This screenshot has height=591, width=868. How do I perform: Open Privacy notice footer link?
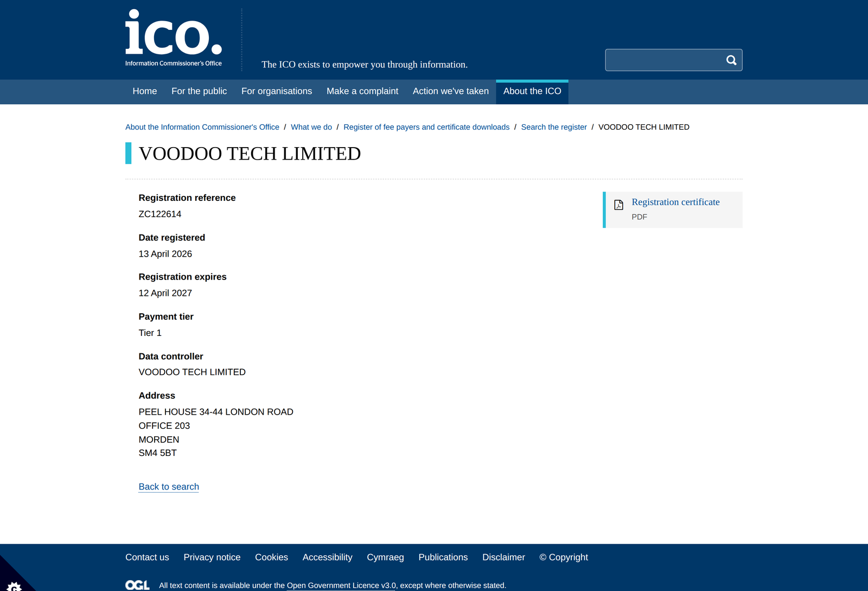212,557
